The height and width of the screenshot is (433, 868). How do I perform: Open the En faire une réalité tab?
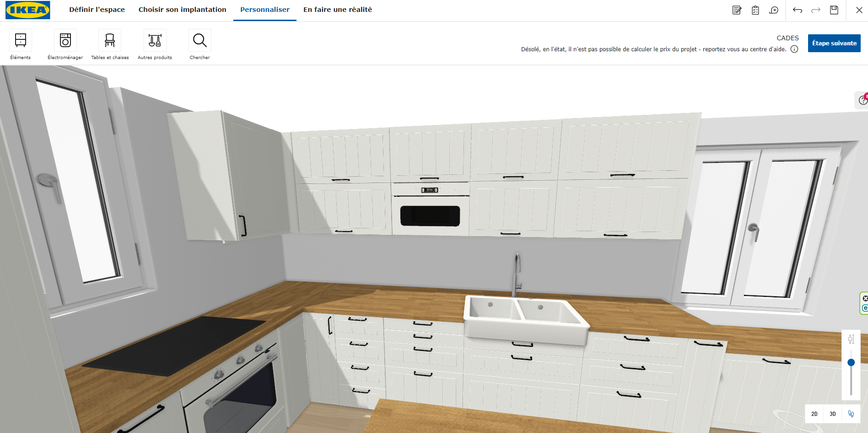pyautogui.click(x=338, y=10)
